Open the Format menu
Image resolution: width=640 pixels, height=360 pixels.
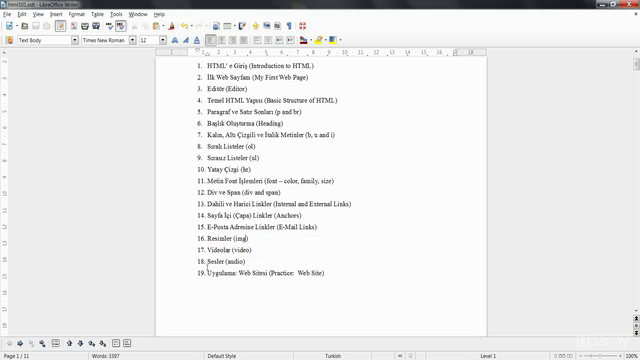coord(77,14)
